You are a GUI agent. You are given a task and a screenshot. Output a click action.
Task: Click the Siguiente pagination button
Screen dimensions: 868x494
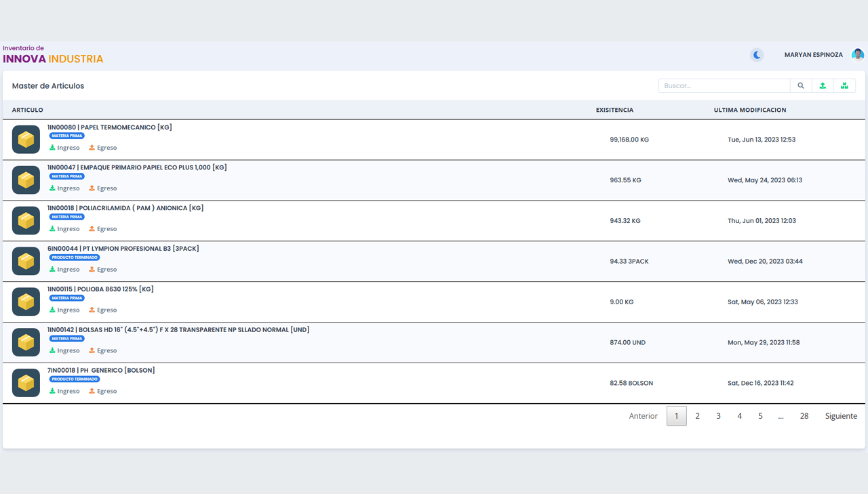tap(841, 415)
